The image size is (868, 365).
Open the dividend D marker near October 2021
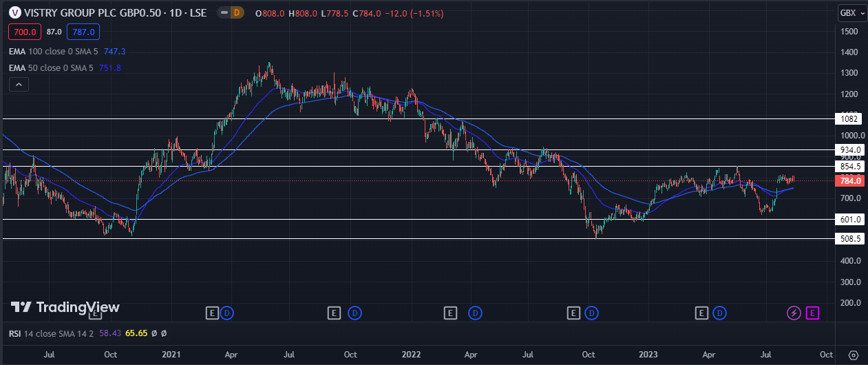354,313
